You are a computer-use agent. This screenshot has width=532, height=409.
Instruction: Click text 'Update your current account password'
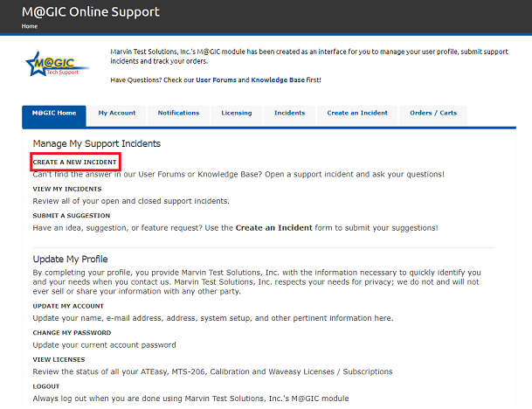[104, 345]
